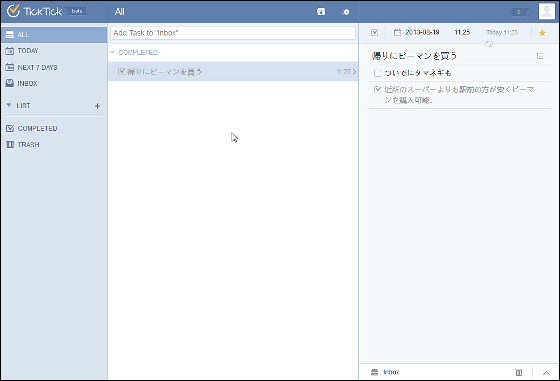The height and width of the screenshot is (381, 560).
Task: Click the 11:25 due time
Action: click(462, 32)
